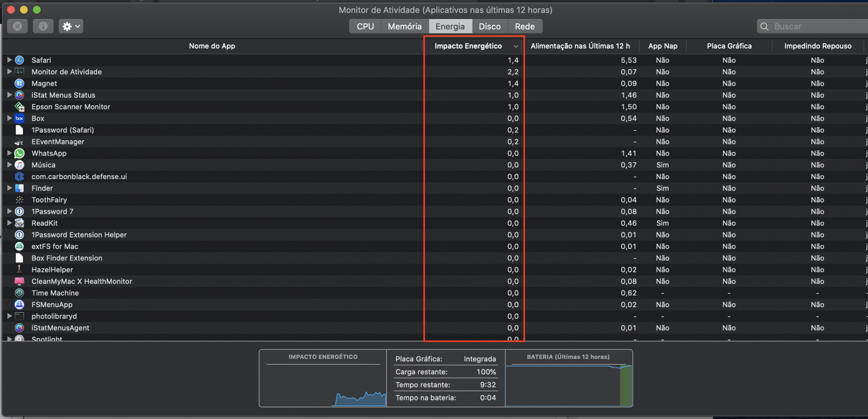Screen dimensions: 868x419
Task: Click Música's Sim App Nap value
Action: [663, 165]
